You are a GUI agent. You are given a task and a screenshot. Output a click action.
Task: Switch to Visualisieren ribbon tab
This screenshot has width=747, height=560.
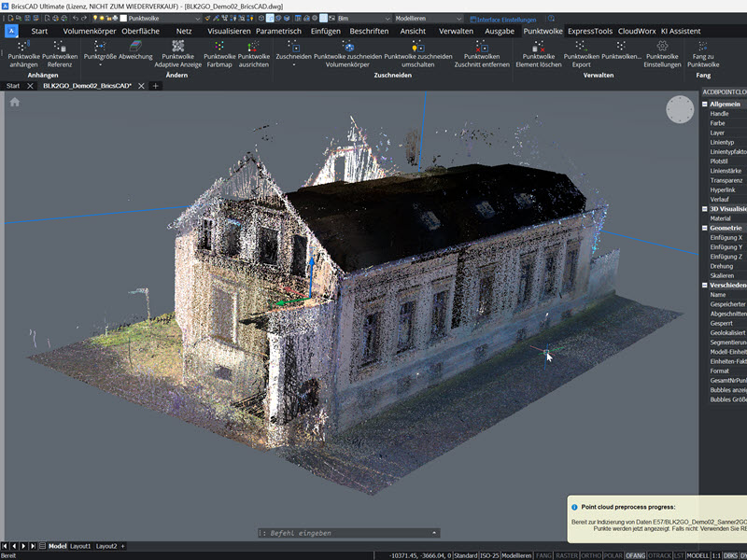click(x=229, y=31)
